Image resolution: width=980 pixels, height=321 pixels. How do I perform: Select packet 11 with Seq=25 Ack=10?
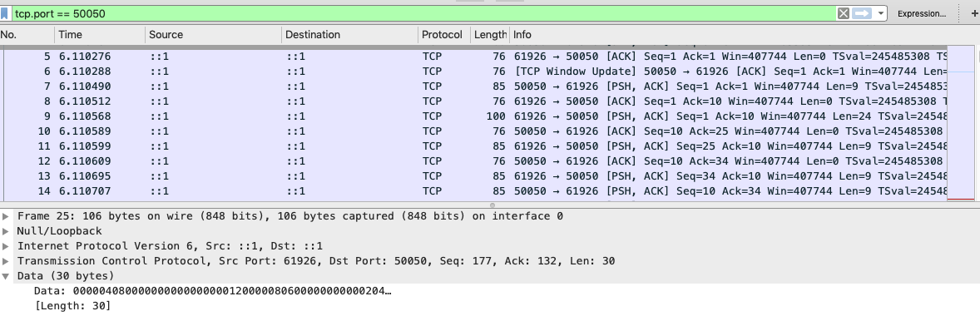[475, 146]
